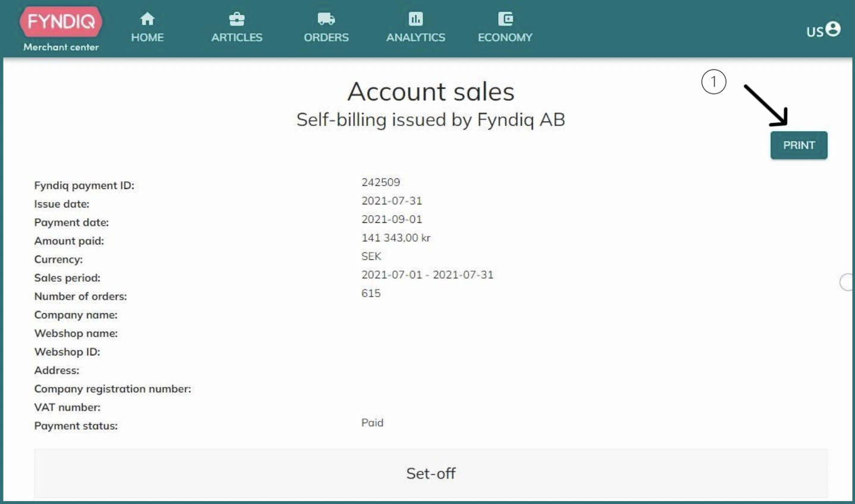Open the ANALYTICS menu label

click(416, 37)
